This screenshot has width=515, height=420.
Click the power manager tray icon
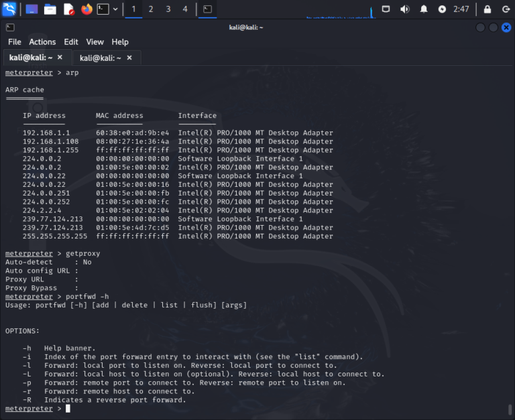coord(442,9)
